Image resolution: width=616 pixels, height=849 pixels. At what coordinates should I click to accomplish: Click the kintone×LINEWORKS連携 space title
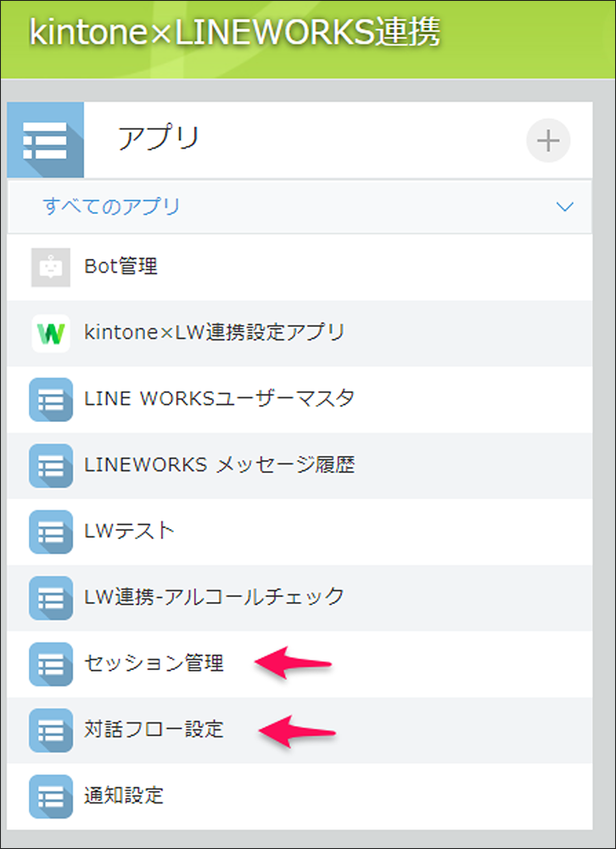[234, 34]
